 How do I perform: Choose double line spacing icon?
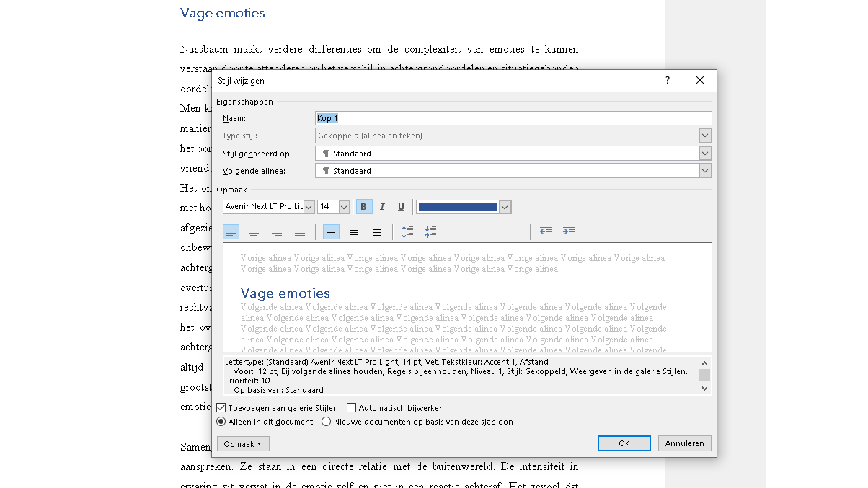377,232
